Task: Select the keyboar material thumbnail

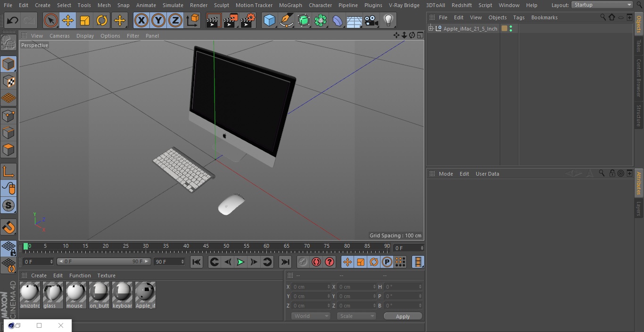Action: click(x=122, y=295)
